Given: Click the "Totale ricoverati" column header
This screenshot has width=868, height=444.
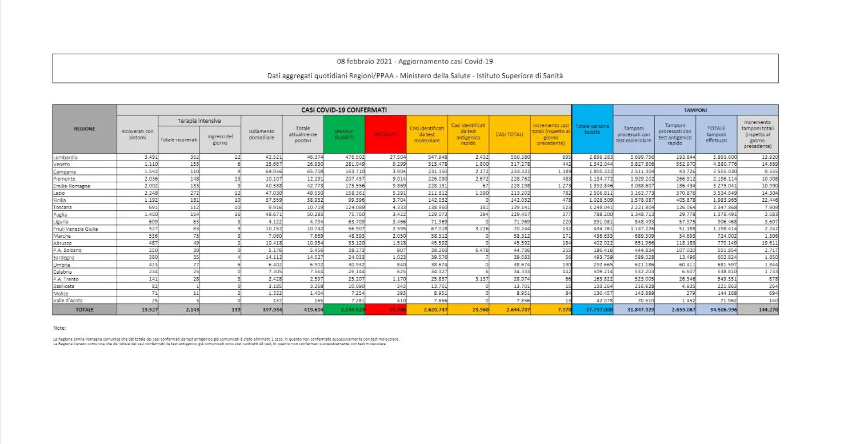Looking at the screenshot, I should (178, 139).
